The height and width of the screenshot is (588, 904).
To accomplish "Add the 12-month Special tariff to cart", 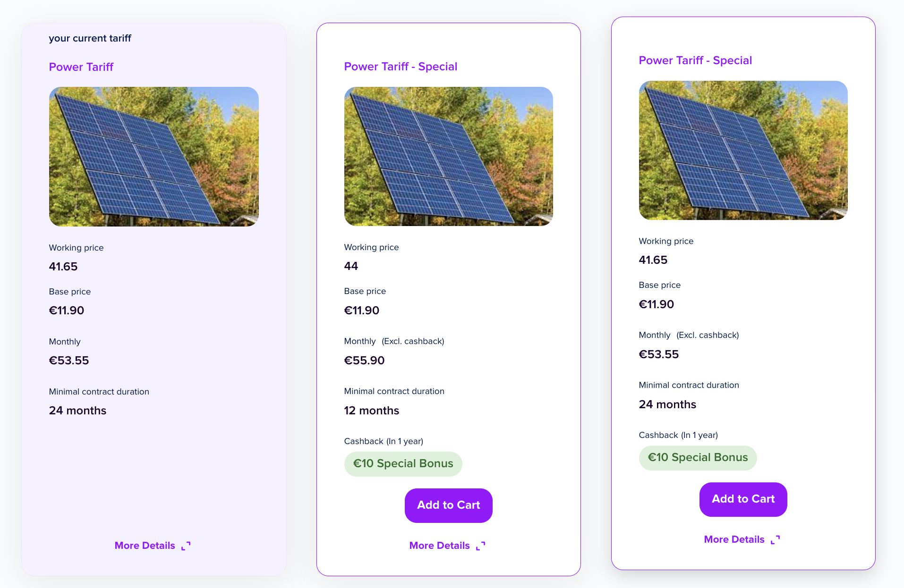I will [x=448, y=505].
